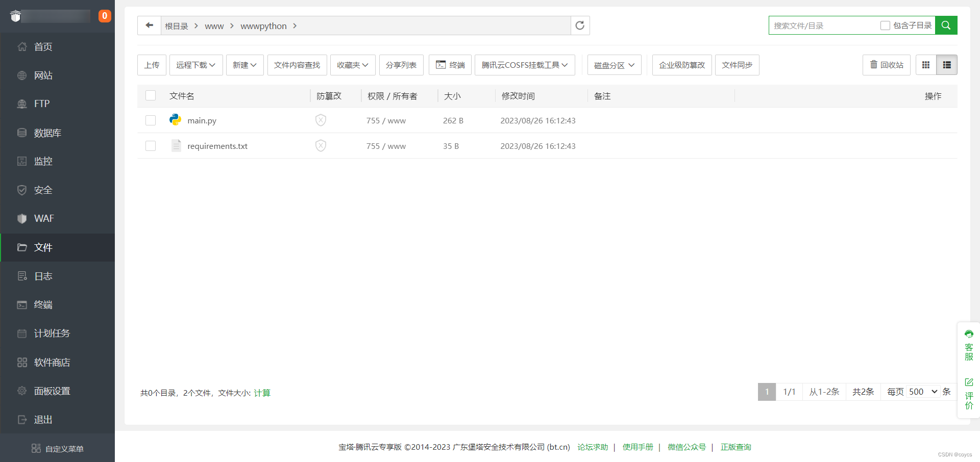Tick the select-all checkbox in header

[151, 95]
